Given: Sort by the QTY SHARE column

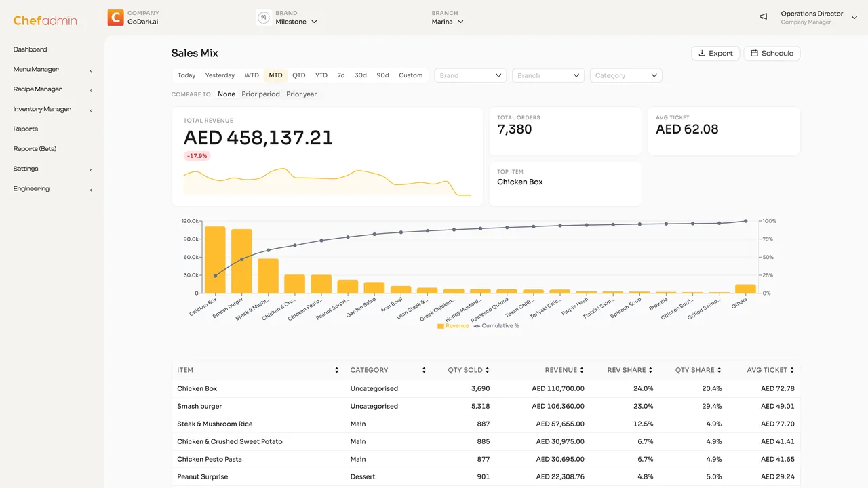Looking at the screenshot, I should [x=698, y=370].
